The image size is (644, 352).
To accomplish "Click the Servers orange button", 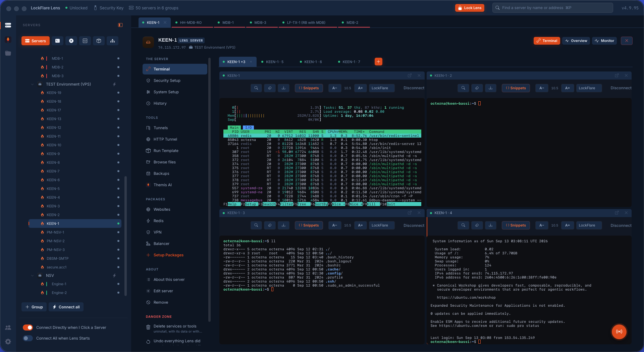I will pos(36,41).
